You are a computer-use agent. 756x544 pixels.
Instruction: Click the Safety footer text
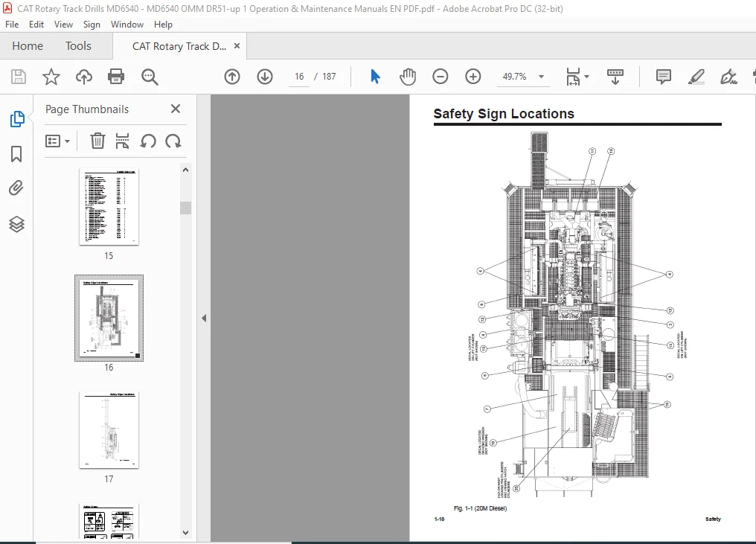713,519
